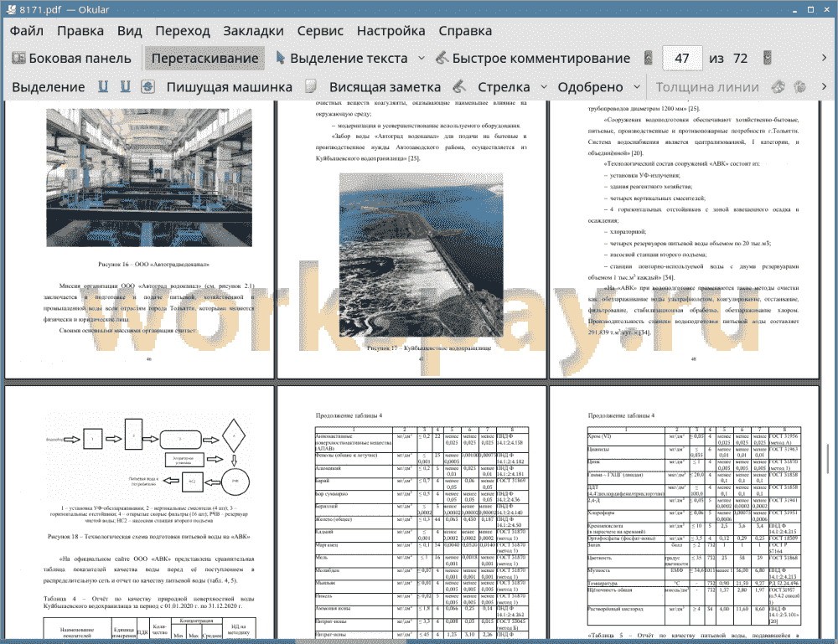Image resolution: width=838 pixels, height=644 pixels.
Task: Select the Выделение highlighter tool
Action: coord(48,86)
